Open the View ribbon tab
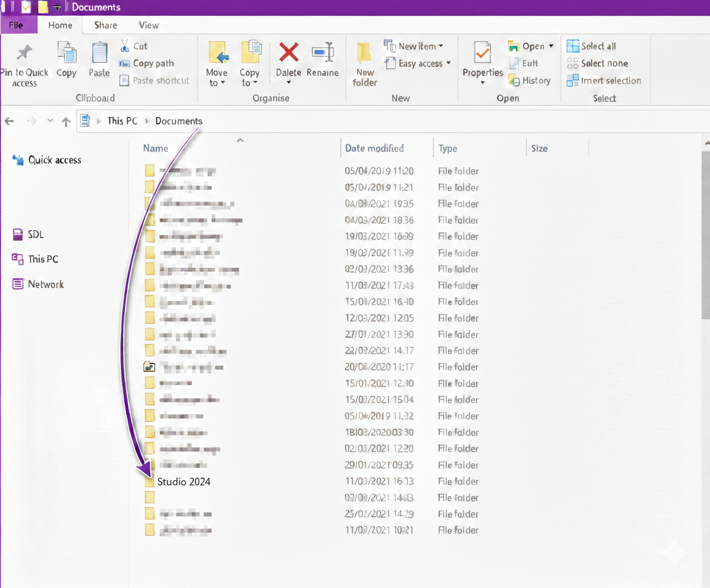The height and width of the screenshot is (588, 710). coord(148,25)
